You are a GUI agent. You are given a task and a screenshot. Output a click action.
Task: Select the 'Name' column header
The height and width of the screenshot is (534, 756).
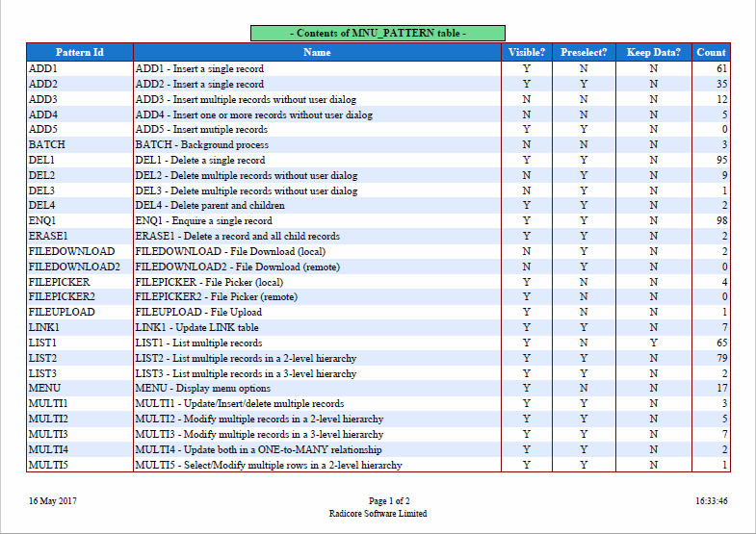pos(317,53)
